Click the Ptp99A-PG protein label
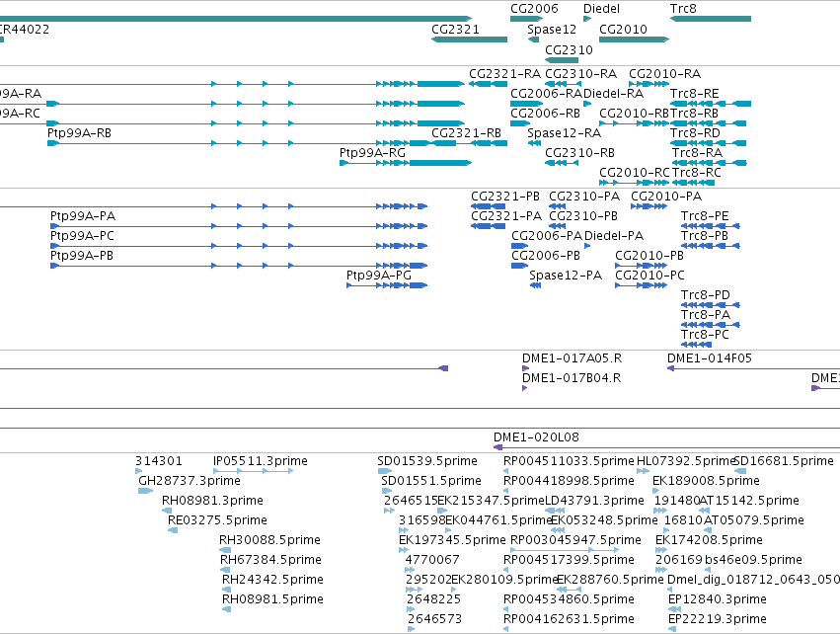 [379, 276]
